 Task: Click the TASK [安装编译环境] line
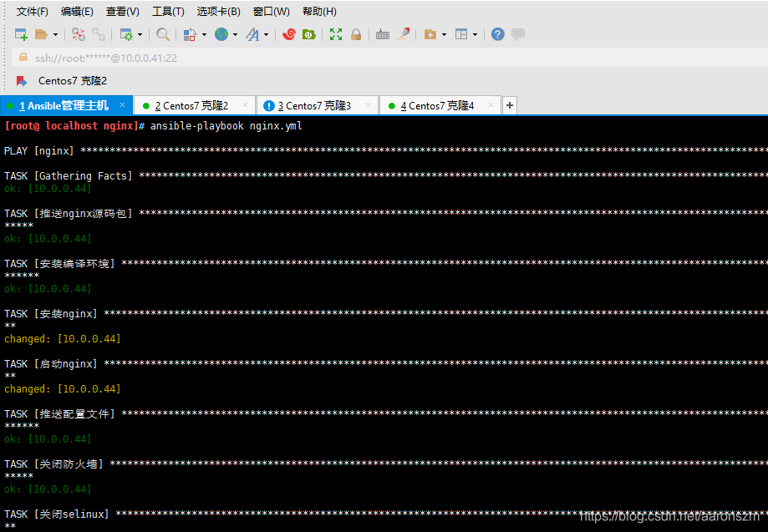coord(386,263)
